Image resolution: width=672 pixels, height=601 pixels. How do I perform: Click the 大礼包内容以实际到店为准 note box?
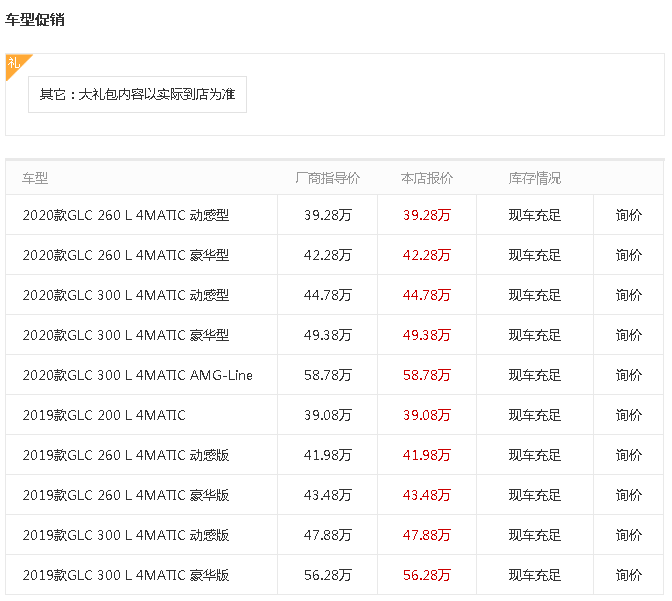point(138,95)
